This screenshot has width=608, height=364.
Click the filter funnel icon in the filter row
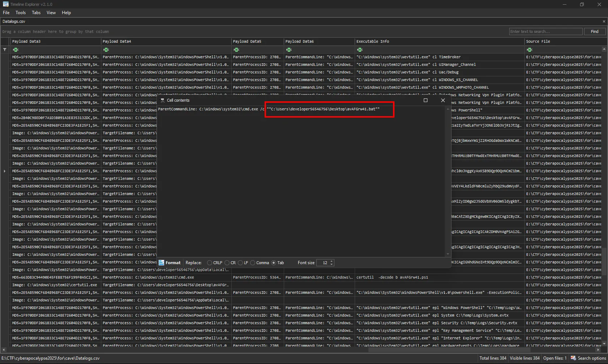click(5, 50)
